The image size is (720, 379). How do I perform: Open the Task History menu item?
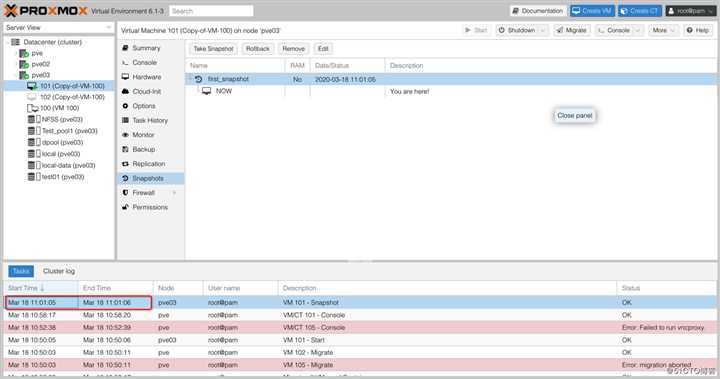point(151,120)
